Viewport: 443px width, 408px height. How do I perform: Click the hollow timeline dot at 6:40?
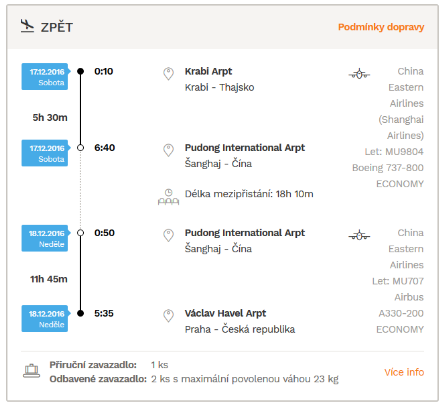80,148
